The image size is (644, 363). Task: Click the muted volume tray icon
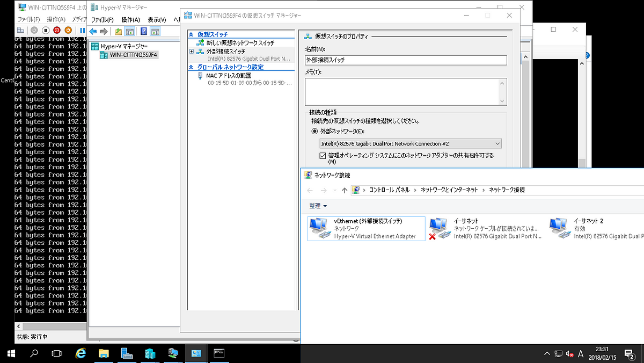570,353
